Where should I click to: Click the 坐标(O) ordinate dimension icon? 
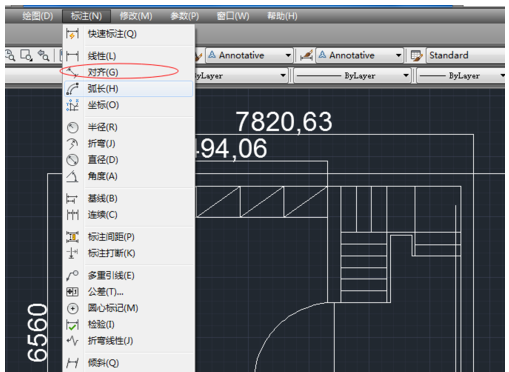[x=72, y=105]
